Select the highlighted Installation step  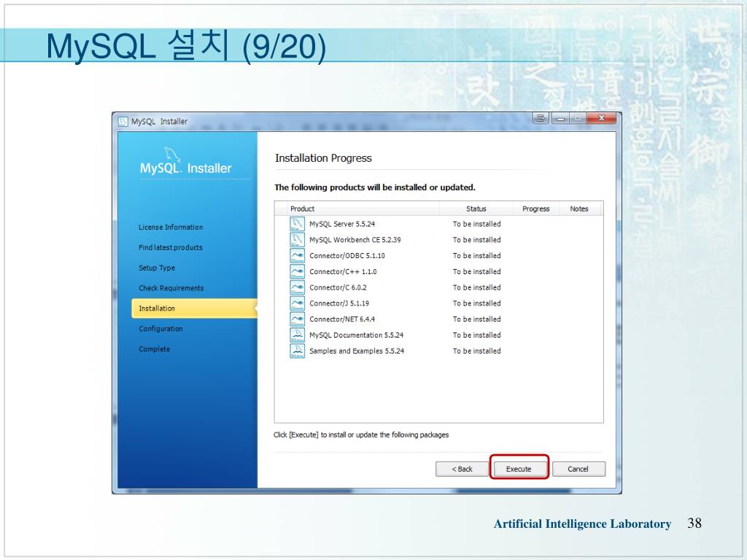pos(194,308)
